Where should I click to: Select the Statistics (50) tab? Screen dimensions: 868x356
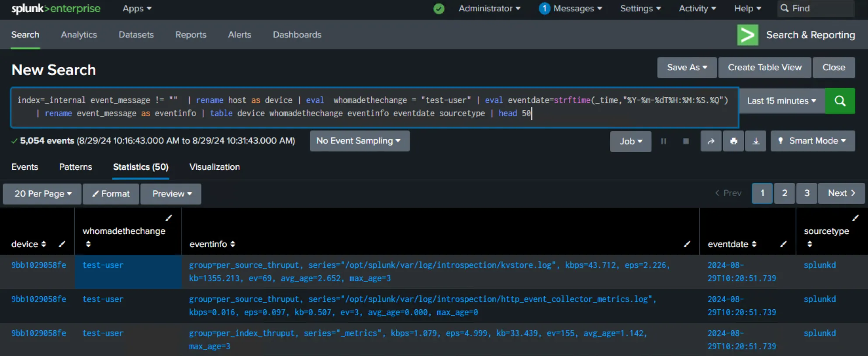click(x=141, y=167)
